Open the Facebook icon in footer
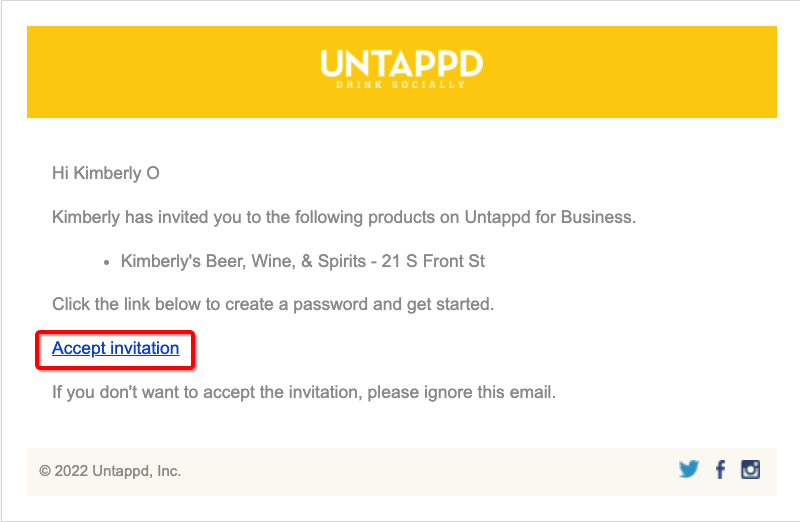The width and height of the screenshot is (800, 522). click(720, 469)
